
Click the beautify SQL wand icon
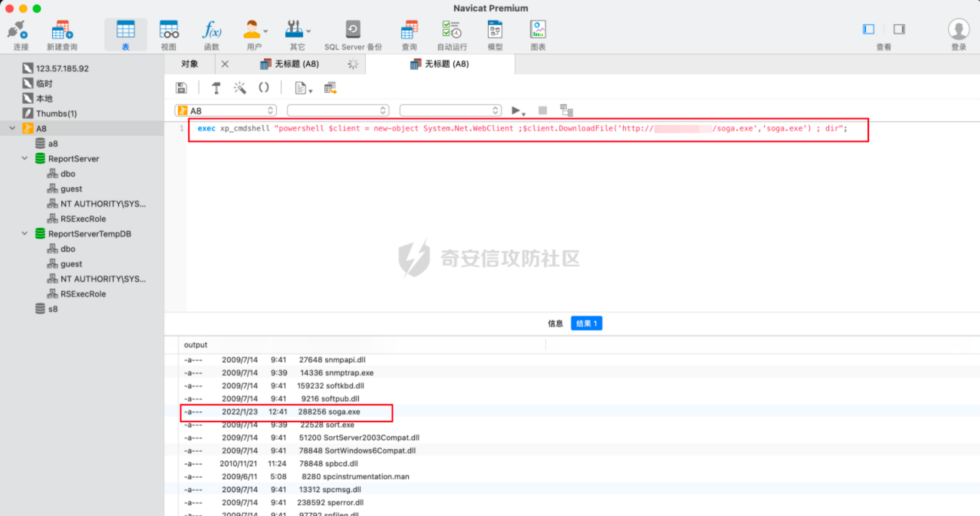pos(239,88)
